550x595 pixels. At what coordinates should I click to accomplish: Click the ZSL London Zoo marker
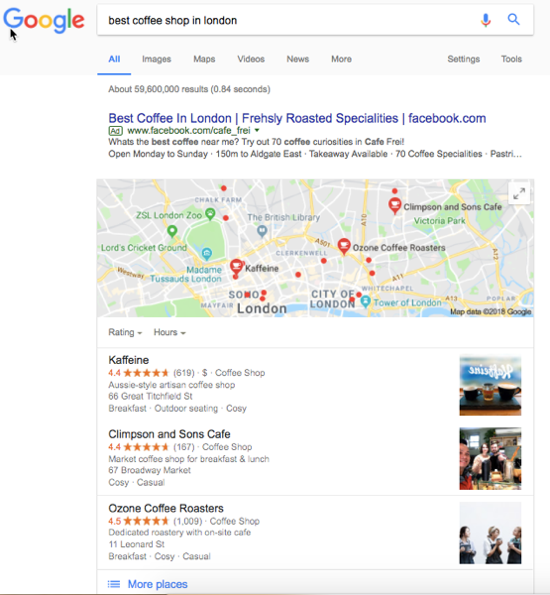(210, 214)
